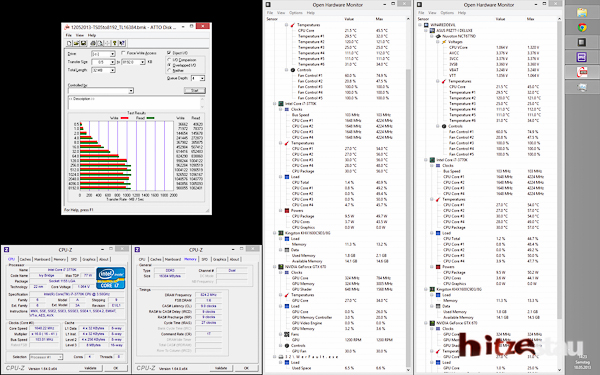This screenshot has width=600, height=375.
Task: Click the ATTO Disk Benchmark title bar icon
Action: click(67, 27)
